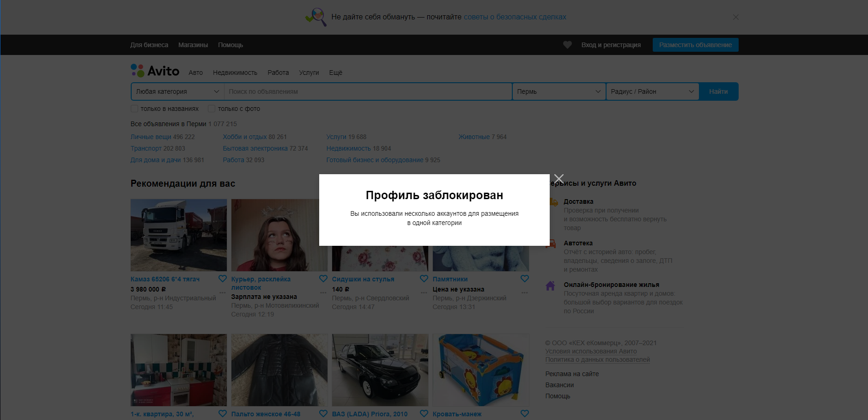Click the Найти search button
This screenshot has height=420, width=868.
[x=719, y=91]
